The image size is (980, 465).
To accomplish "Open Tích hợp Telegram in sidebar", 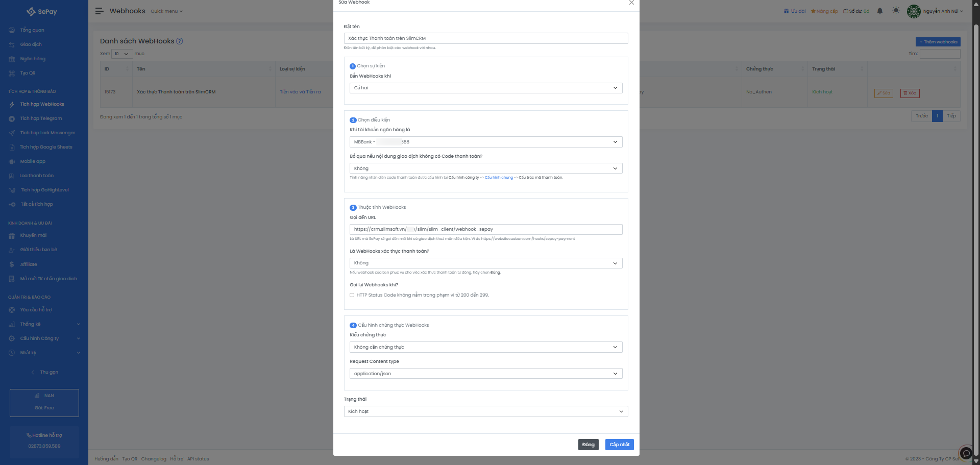I will [x=41, y=118].
